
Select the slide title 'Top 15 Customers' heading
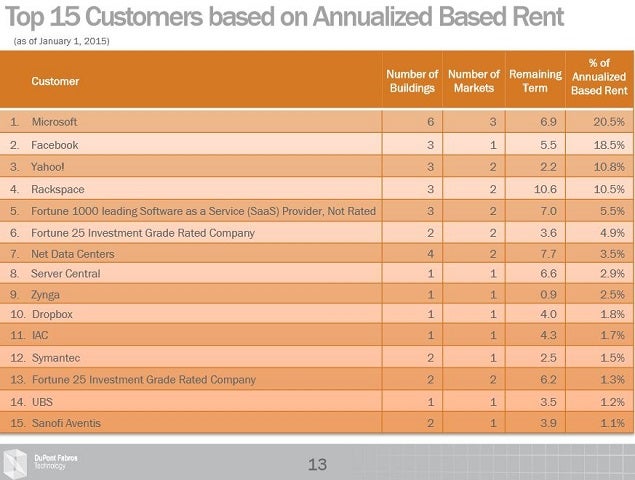tap(284, 17)
